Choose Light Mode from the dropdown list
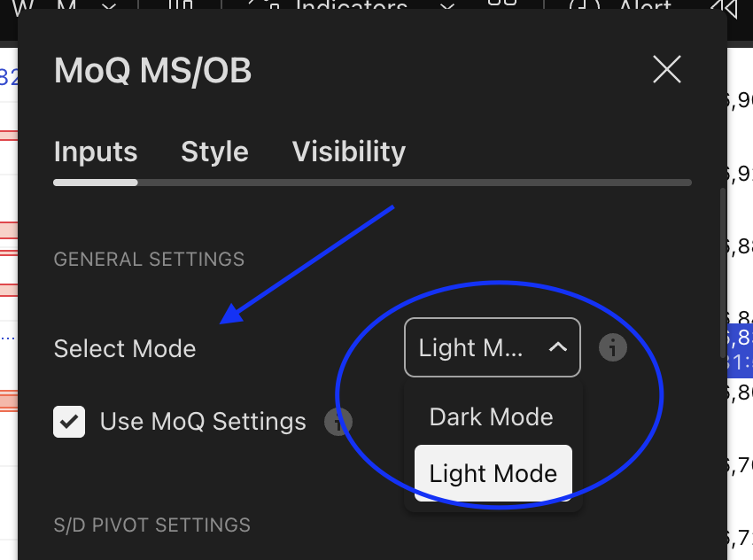The image size is (753, 560). click(x=493, y=473)
